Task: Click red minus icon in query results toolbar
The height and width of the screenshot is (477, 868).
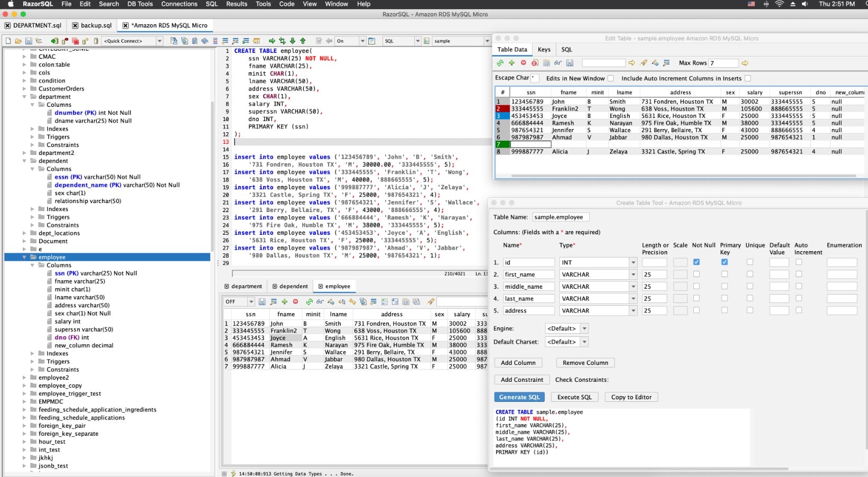Action: pos(295,302)
